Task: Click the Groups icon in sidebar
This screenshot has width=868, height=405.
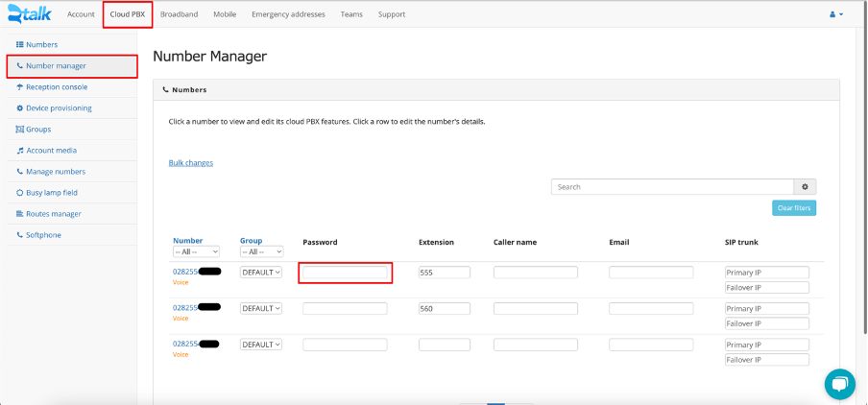Action: point(20,129)
